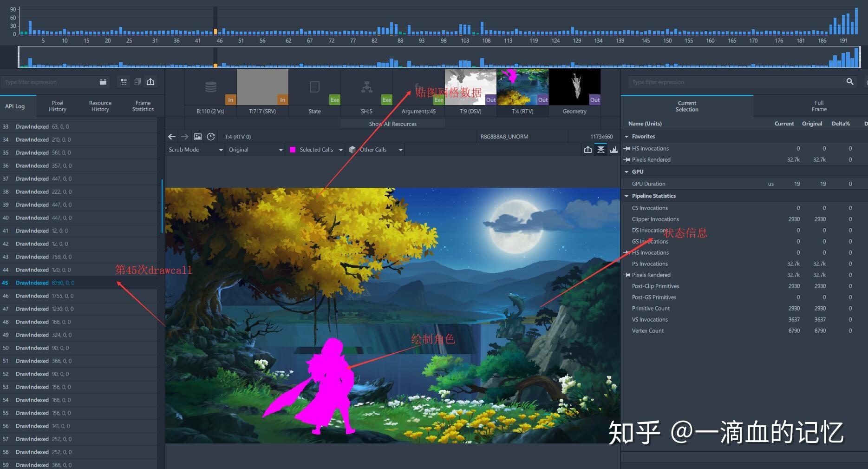
Task: Unpin Pixels Rendered from Favorites
Action: pos(628,159)
